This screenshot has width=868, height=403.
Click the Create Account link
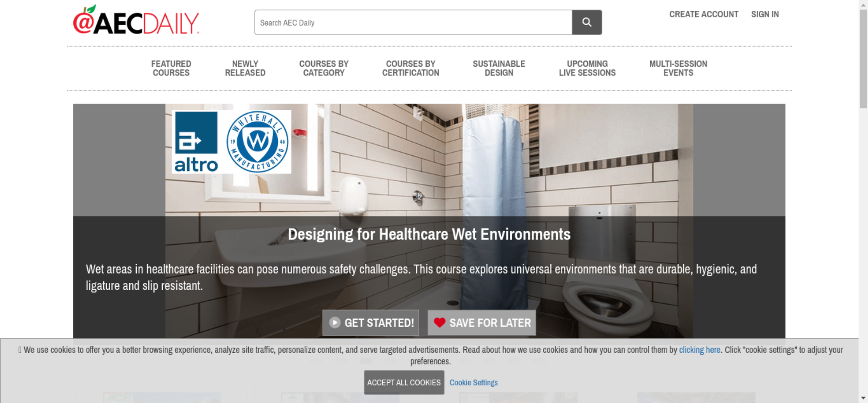tap(704, 14)
